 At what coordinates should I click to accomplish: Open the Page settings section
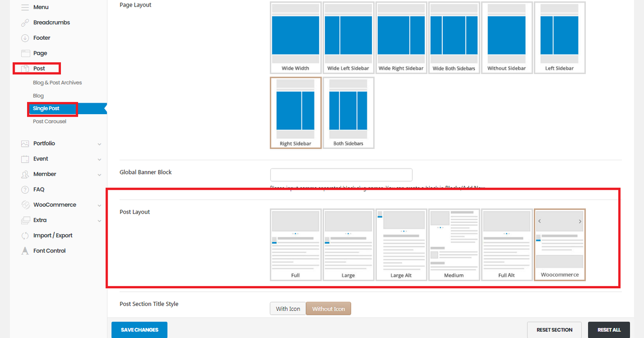[x=40, y=53]
